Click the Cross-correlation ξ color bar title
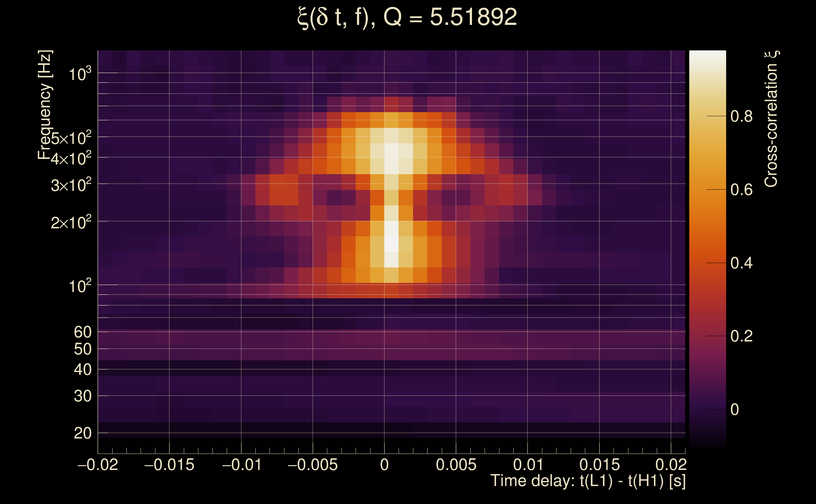Viewport: 816px width, 504px height. (771, 119)
